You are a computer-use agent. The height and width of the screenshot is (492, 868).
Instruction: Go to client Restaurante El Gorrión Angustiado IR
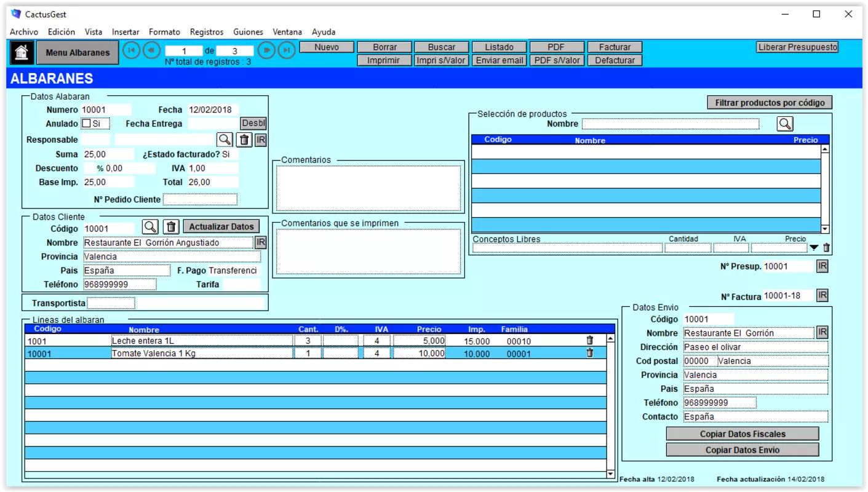[261, 242]
